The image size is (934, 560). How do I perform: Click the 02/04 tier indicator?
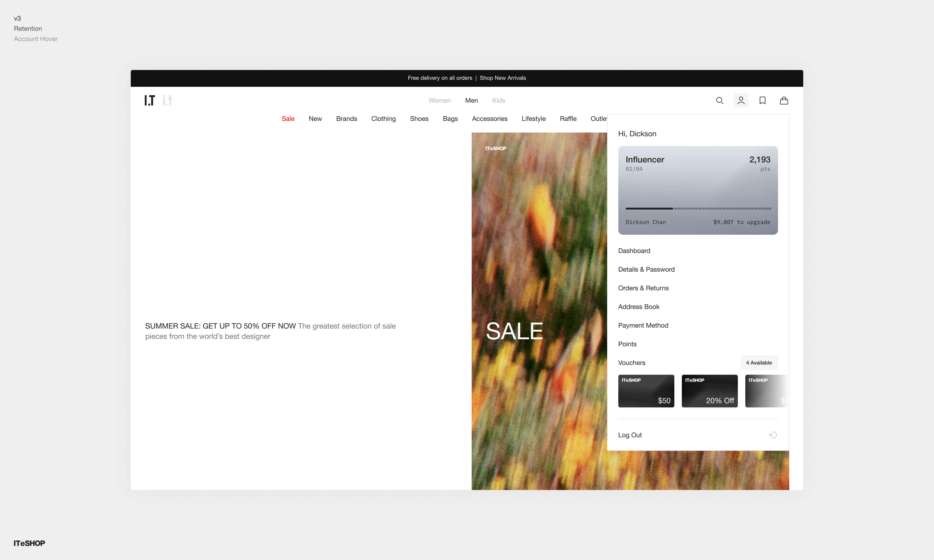[634, 169]
